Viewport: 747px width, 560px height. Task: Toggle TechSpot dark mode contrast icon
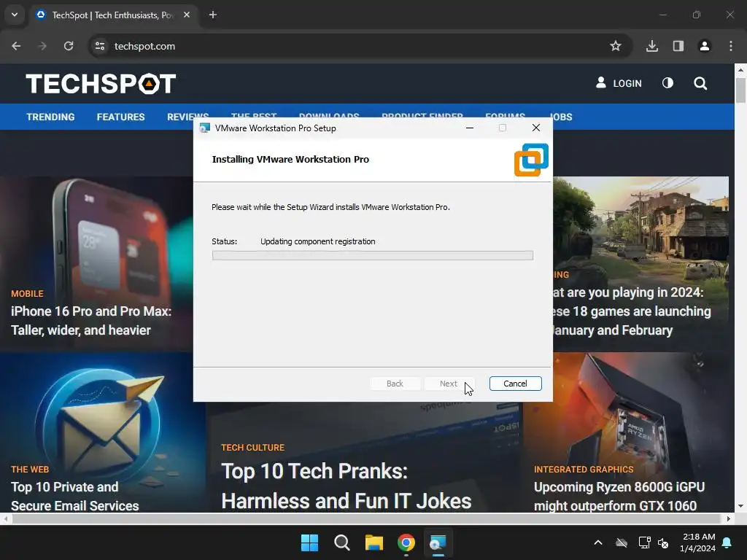tap(668, 83)
